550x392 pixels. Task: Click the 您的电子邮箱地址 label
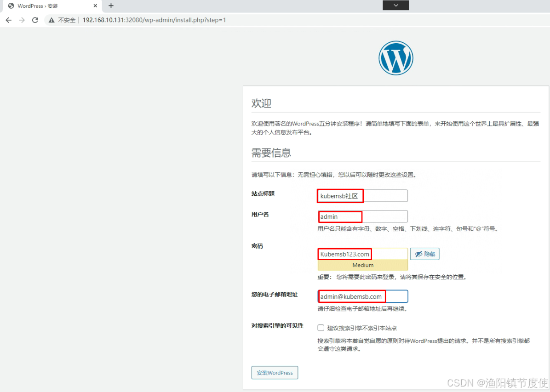point(274,295)
